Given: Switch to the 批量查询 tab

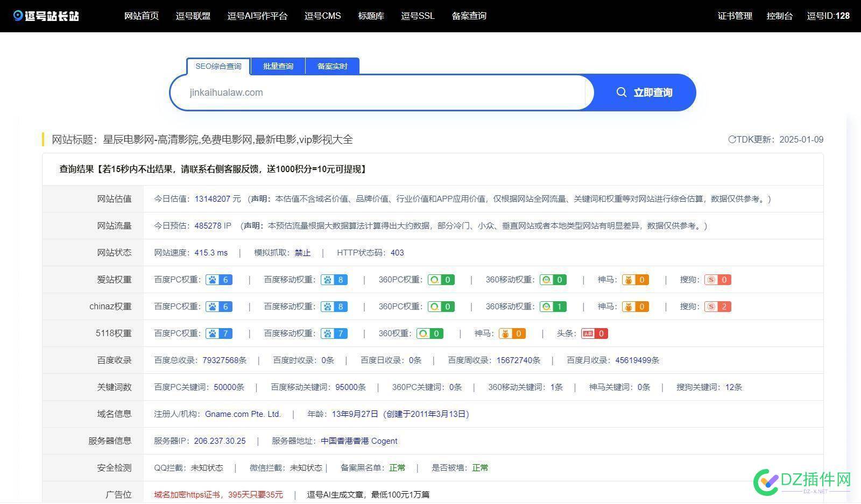Looking at the screenshot, I should click(x=278, y=66).
